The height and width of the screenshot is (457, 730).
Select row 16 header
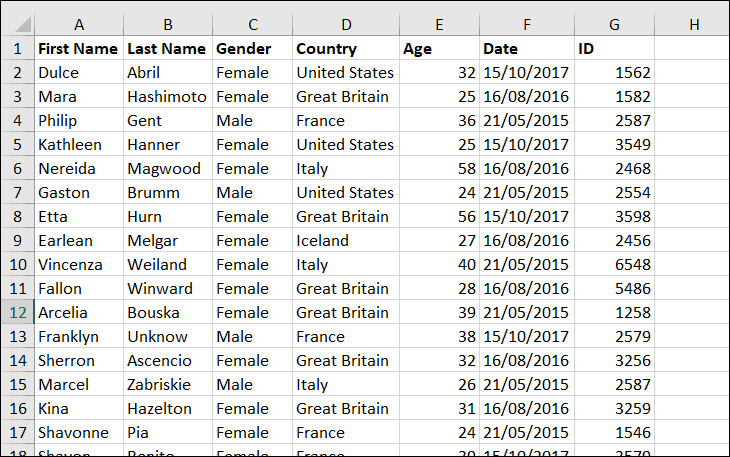(x=17, y=408)
